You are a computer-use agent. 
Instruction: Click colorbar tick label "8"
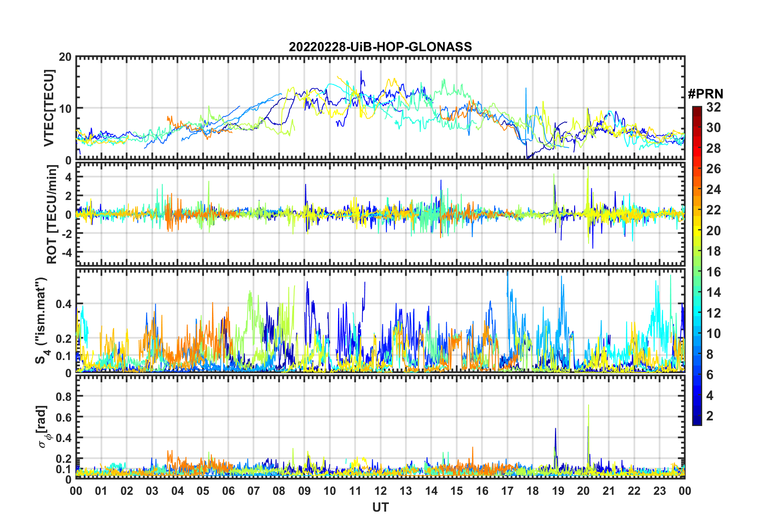pos(710,354)
